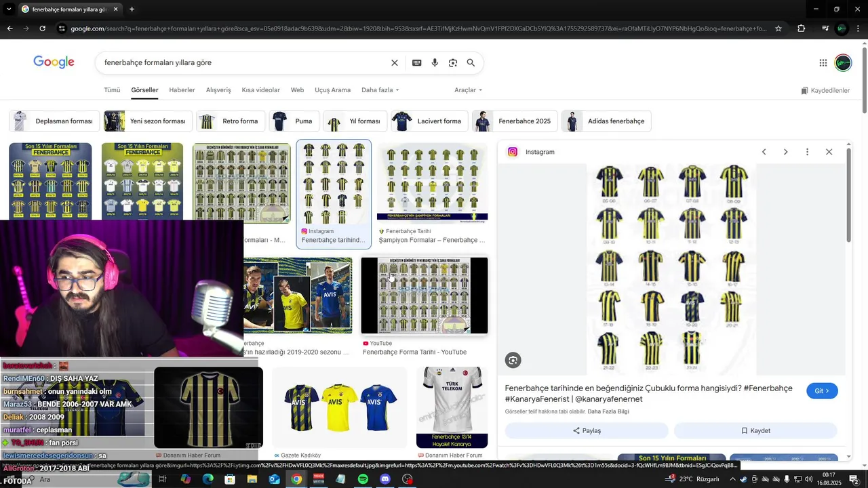The height and width of the screenshot is (488, 868).
Task: Show next image in preview panel
Action: pos(785,152)
